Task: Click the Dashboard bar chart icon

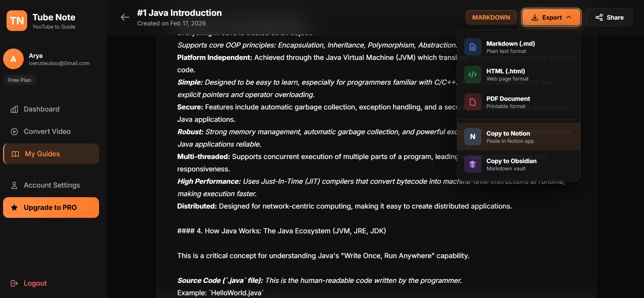Action: [14, 109]
